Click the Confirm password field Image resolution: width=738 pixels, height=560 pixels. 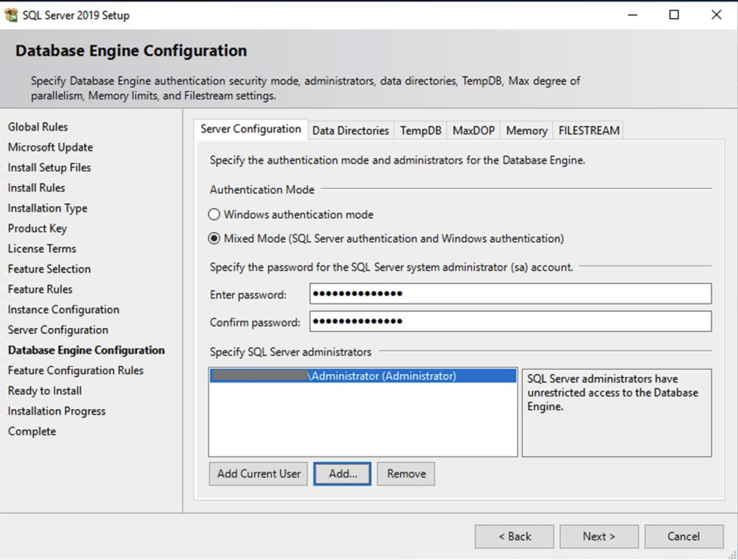[x=510, y=321]
